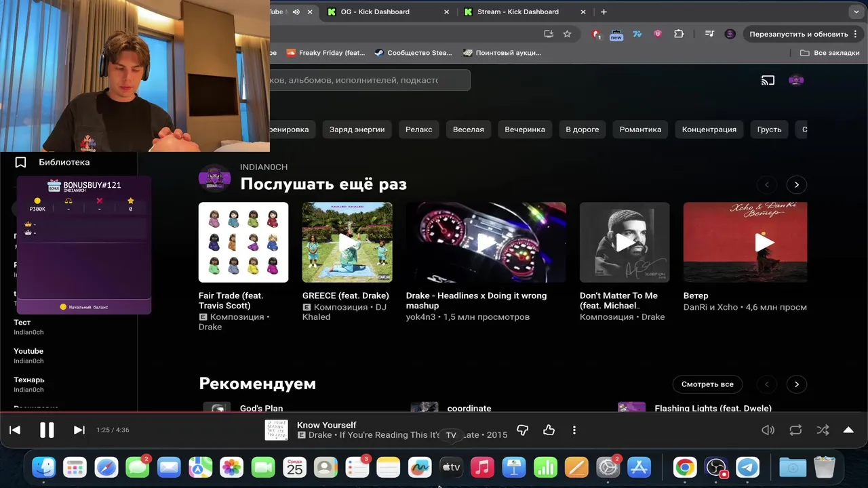The width and height of the screenshot is (868, 488).
Task: Play the Ветер track thumbnail
Action: pyautogui.click(x=745, y=242)
